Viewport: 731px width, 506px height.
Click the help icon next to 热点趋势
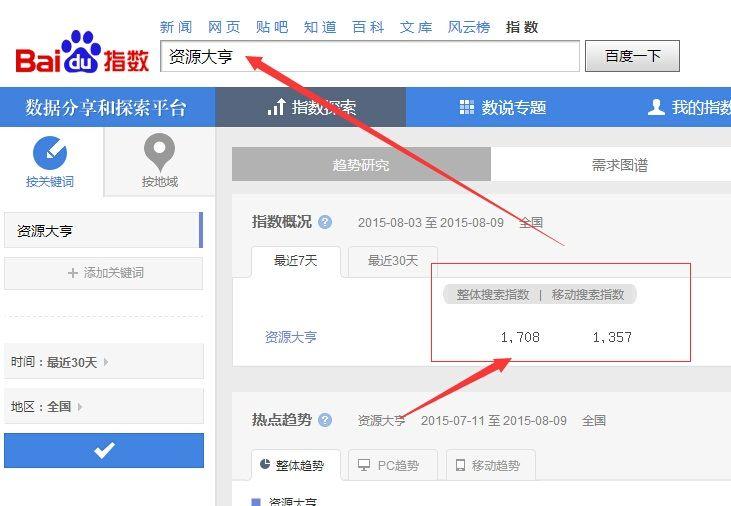325,420
